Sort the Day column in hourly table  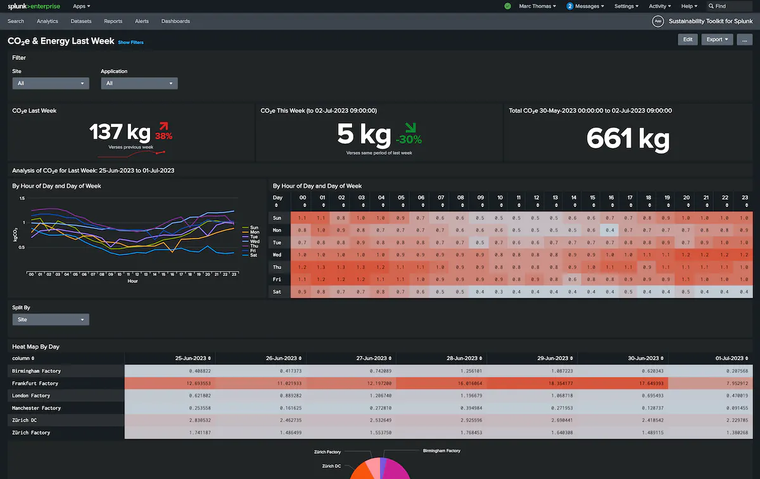click(x=278, y=201)
